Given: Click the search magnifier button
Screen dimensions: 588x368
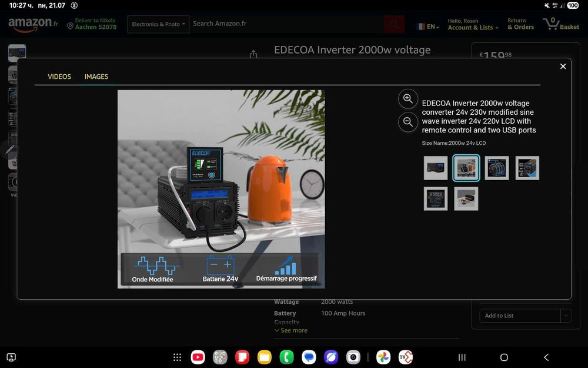Looking at the screenshot, I should click(x=394, y=24).
